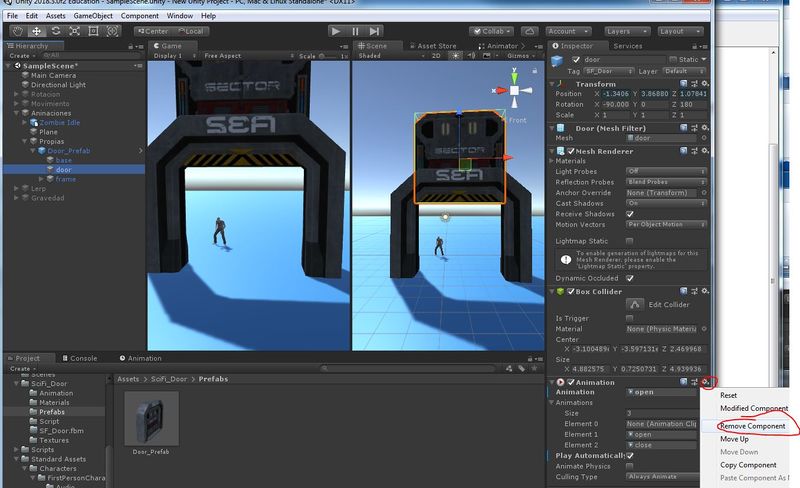Click the door object cube icon
Viewport: 800px width, 488px height.
tap(557, 62)
